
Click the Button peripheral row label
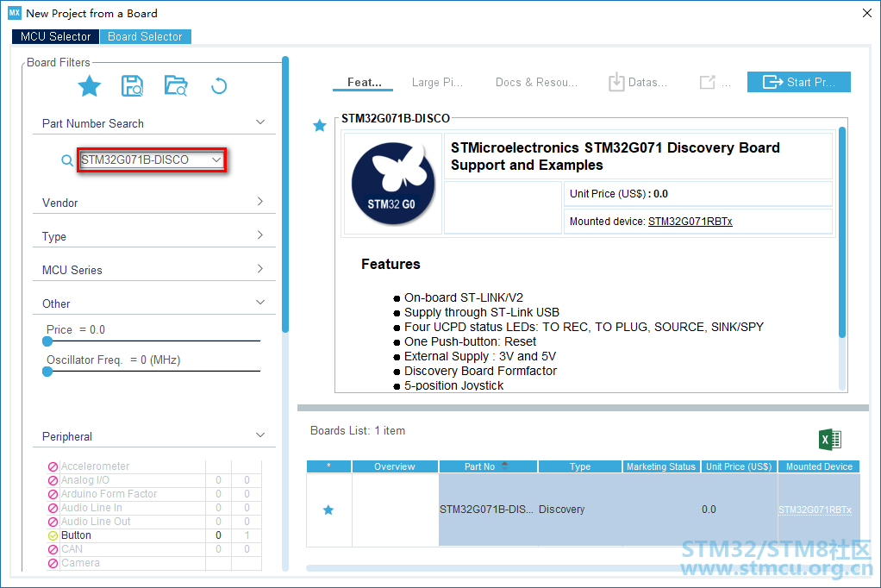click(76, 535)
